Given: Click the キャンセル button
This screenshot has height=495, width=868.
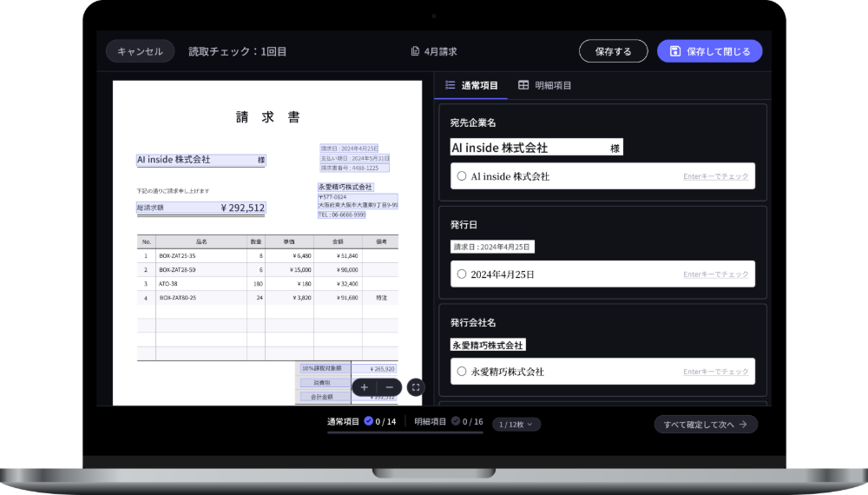Looking at the screenshot, I should point(140,51).
